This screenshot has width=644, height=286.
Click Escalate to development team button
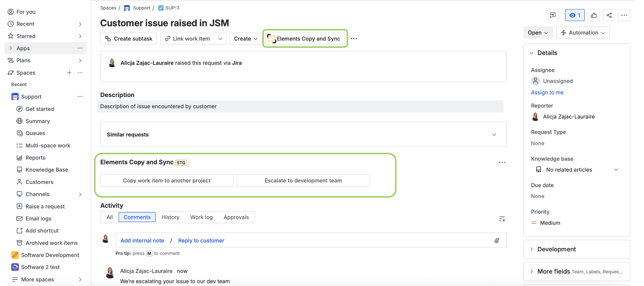pyautogui.click(x=303, y=181)
